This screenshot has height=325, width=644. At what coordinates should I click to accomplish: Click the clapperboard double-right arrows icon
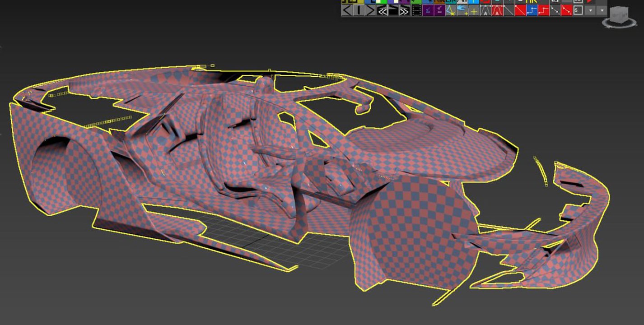click(405, 11)
